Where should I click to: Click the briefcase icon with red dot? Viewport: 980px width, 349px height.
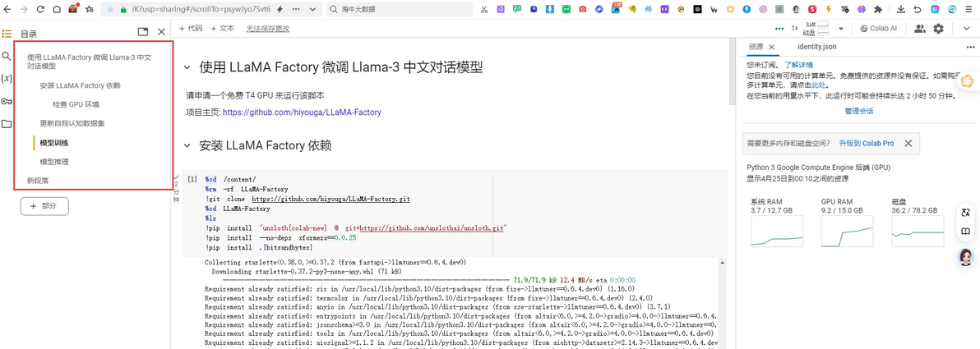click(x=73, y=9)
